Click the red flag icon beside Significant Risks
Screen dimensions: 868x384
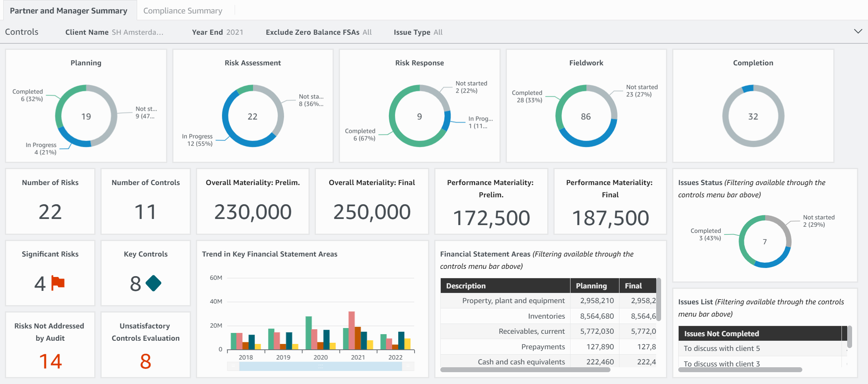pos(58,283)
